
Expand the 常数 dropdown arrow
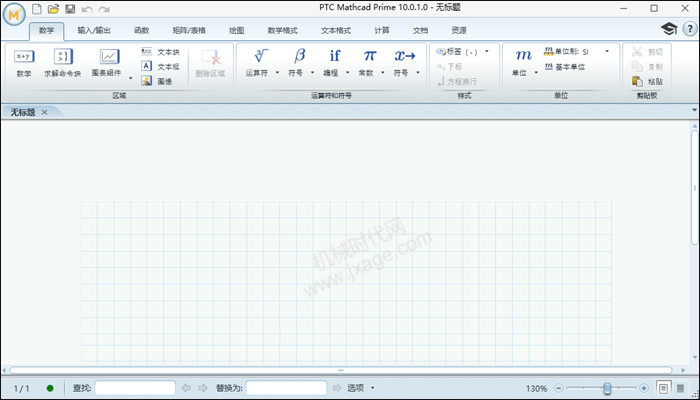(x=383, y=72)
